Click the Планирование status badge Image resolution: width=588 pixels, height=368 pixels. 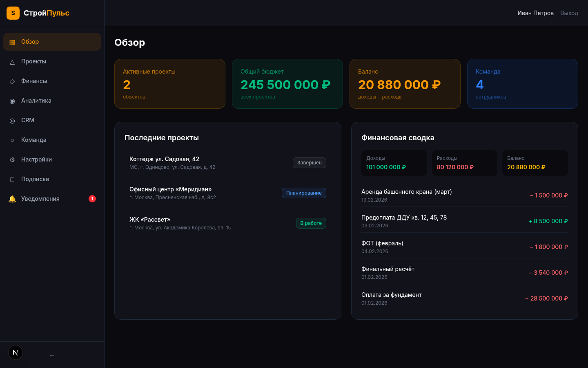(x=304, y=193)
